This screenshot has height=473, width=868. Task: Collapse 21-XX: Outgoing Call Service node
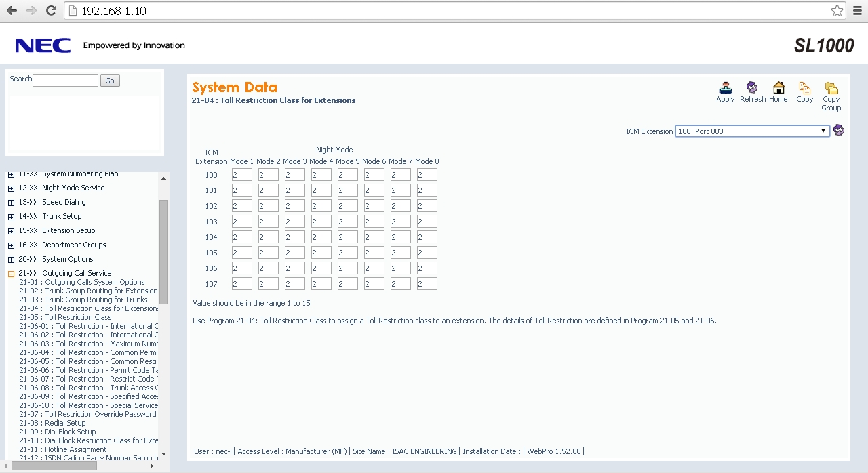[x=11, y=274]
